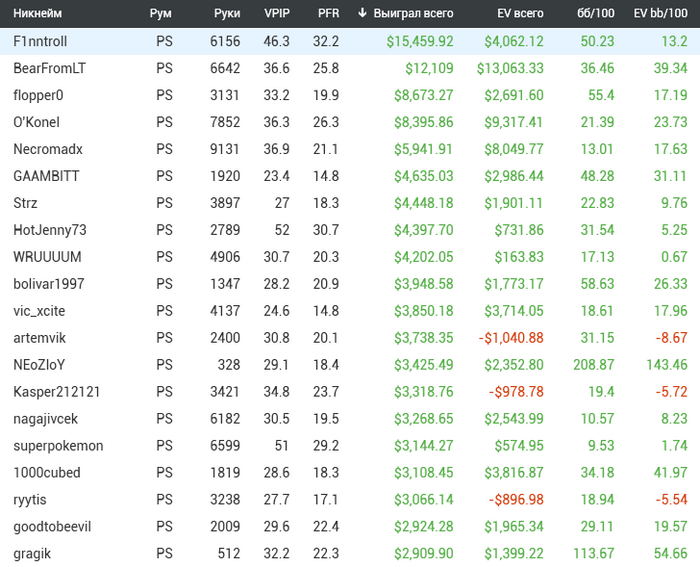
Task: Click hands count 1920 for GAAMBITT
Action: pyautogui.click(x=225, y=176)
